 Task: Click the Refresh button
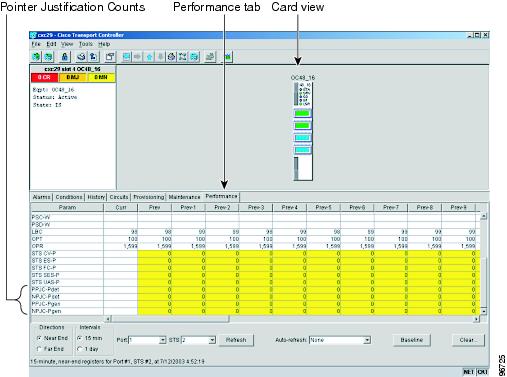click(x=236, y=340)
